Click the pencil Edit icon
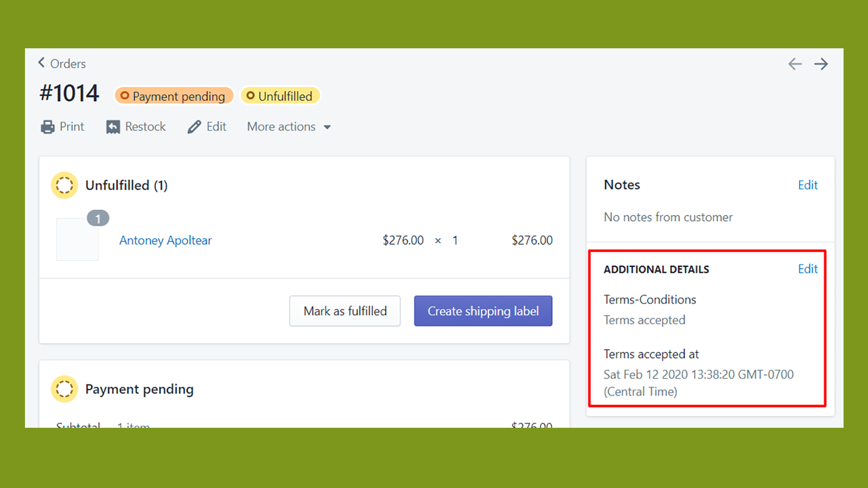 194,127
